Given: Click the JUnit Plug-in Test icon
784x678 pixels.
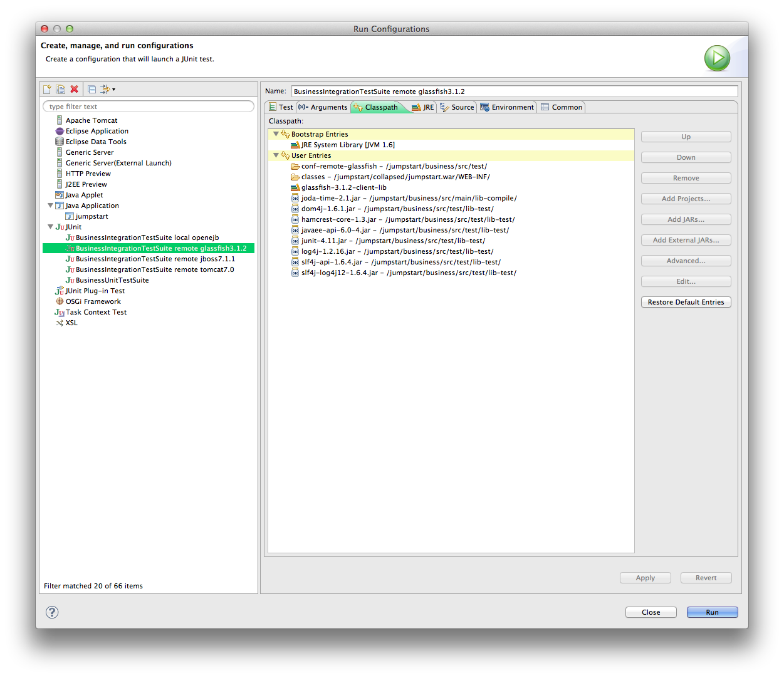Looking at the screenshot, I should 60,291.
